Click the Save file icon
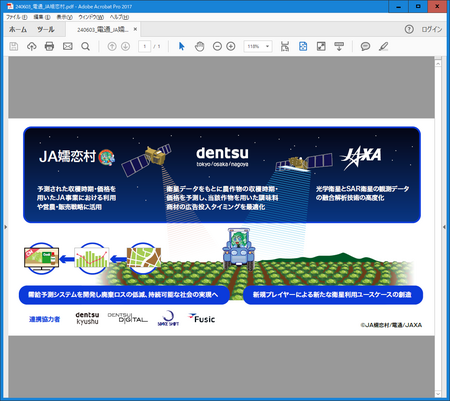Viewport: 450px width, 401px height. click(14, 46)
